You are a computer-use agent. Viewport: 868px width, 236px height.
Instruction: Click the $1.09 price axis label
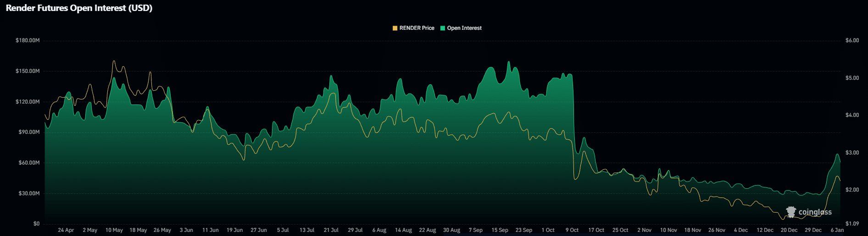[852, 224]
